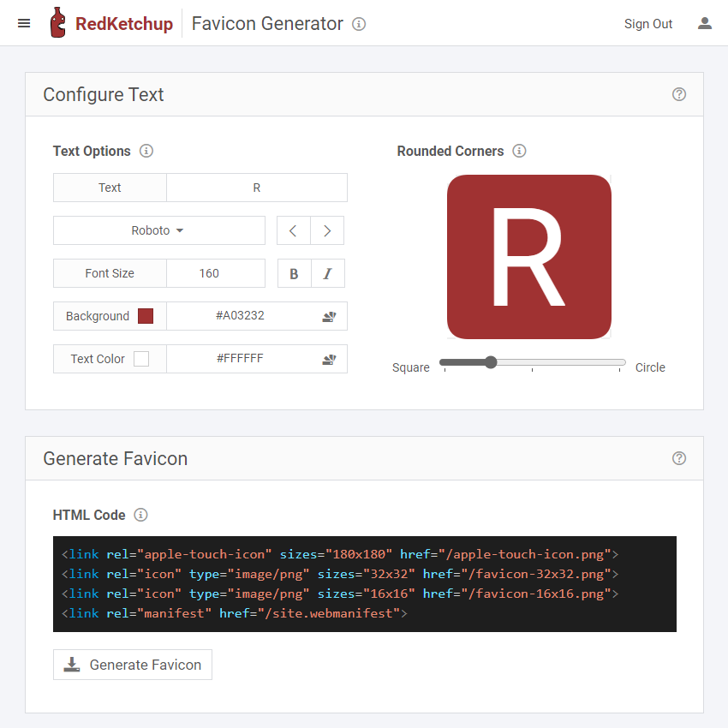Click the Font Size label

click(110, 273)
